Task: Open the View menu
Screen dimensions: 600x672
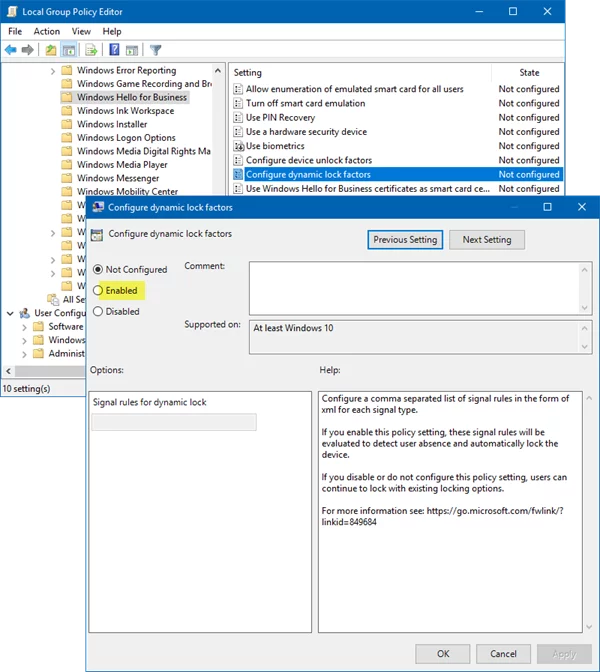Action: click(x=81, y=31)
